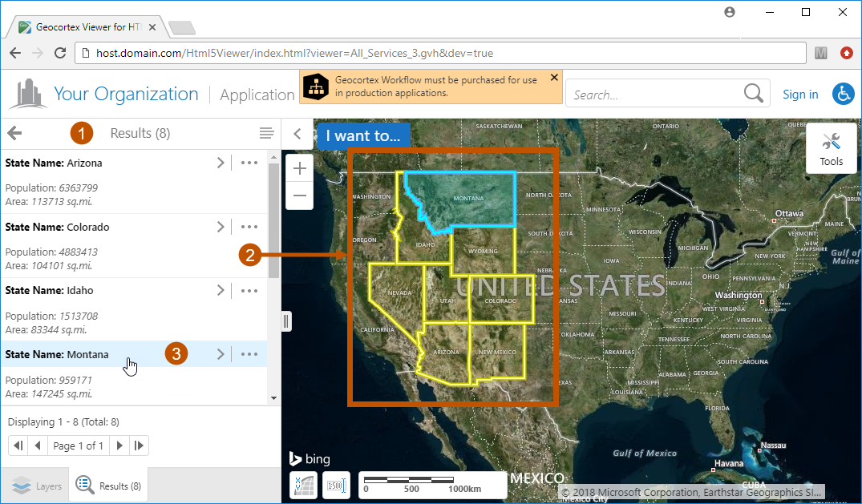Click the I want to... button
This screenshot has width=862, height=504.
[362, 135]
